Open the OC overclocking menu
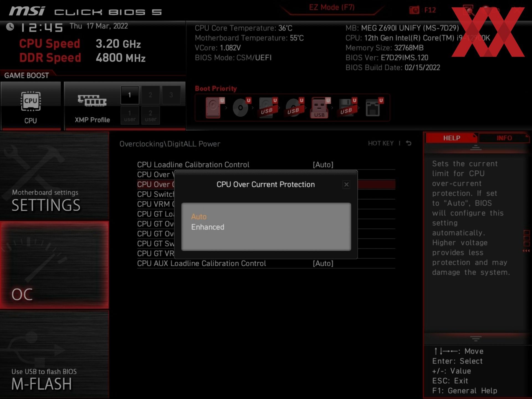532x399 pixels. click(54, 265)
